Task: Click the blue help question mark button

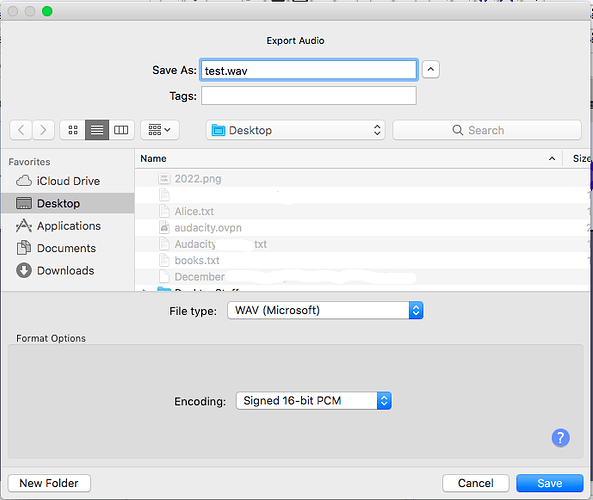Action: 560,438
